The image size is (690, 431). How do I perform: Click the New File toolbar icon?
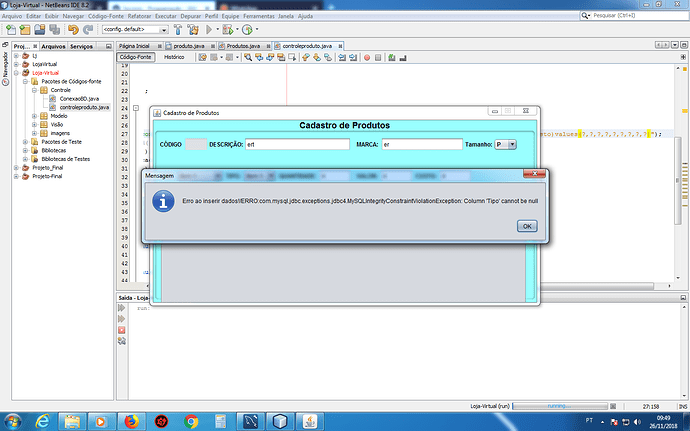(x=11, y=29)
